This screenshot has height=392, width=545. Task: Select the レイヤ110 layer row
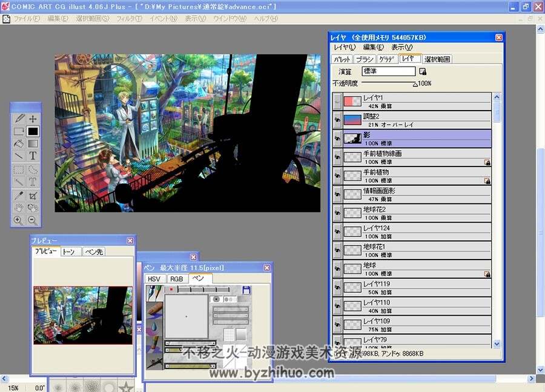[412, 306]
